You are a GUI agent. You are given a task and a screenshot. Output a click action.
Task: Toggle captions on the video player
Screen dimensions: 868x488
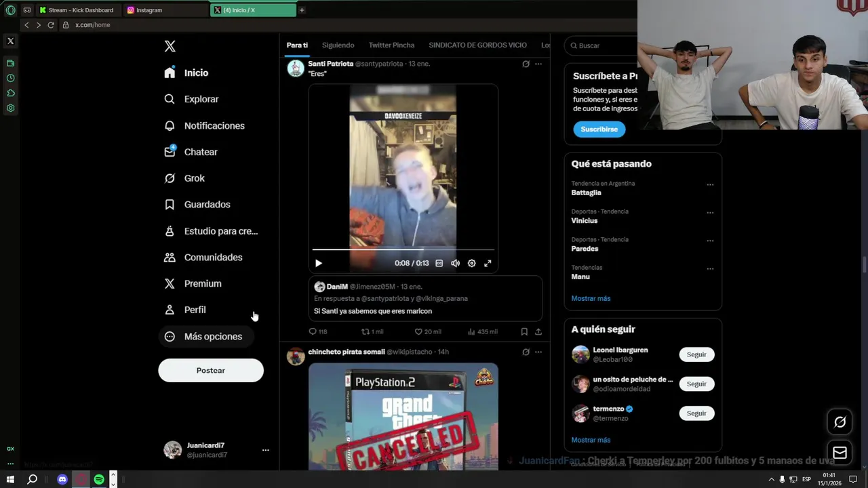(439, 263)
